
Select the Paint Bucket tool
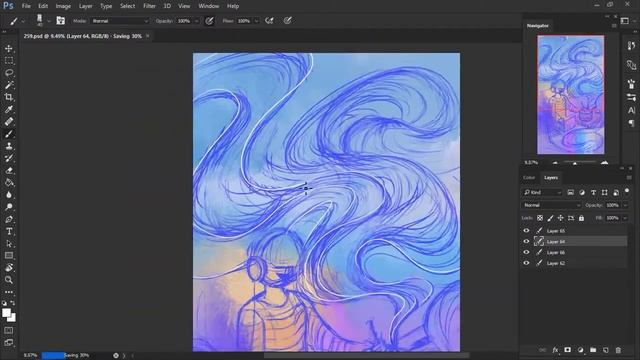tap(9, 182)
